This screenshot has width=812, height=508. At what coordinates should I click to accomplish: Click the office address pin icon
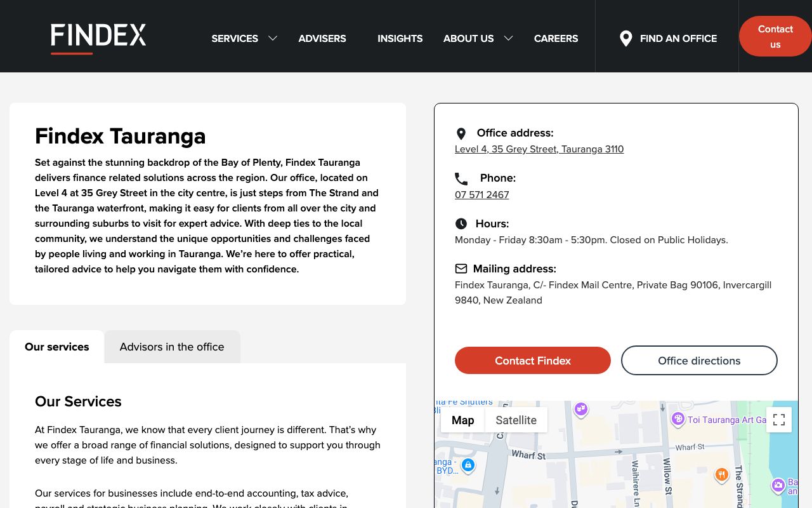tap(461, 133)
